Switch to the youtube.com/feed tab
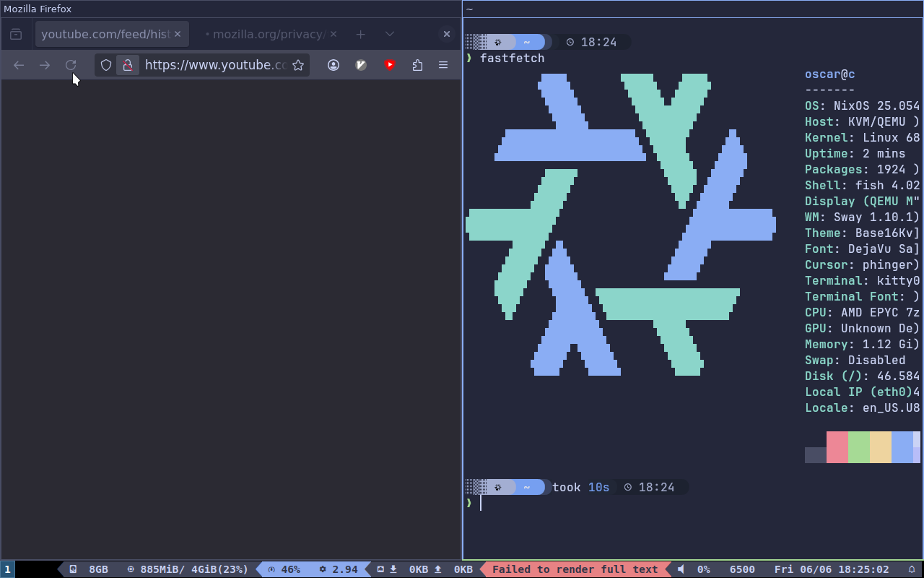Image resolution: width=924 pixels, height=578 pixels. pyautogui.click(x=112, y=34)
